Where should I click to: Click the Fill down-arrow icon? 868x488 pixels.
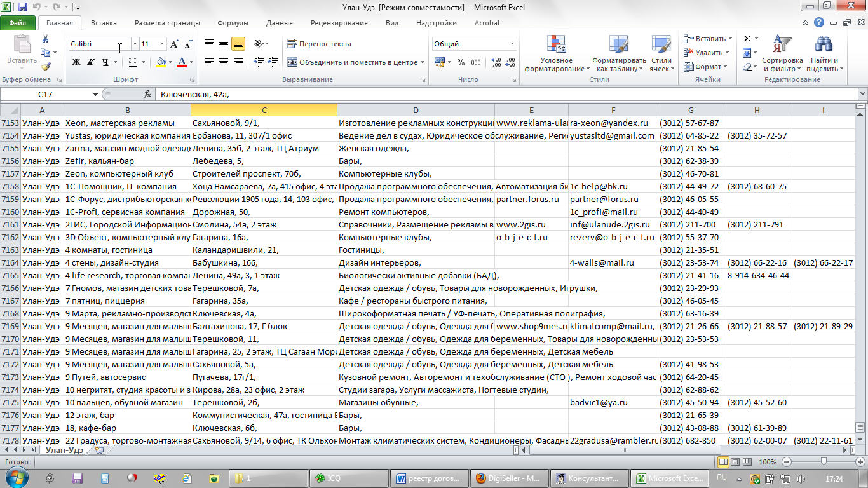coord(747,53)
